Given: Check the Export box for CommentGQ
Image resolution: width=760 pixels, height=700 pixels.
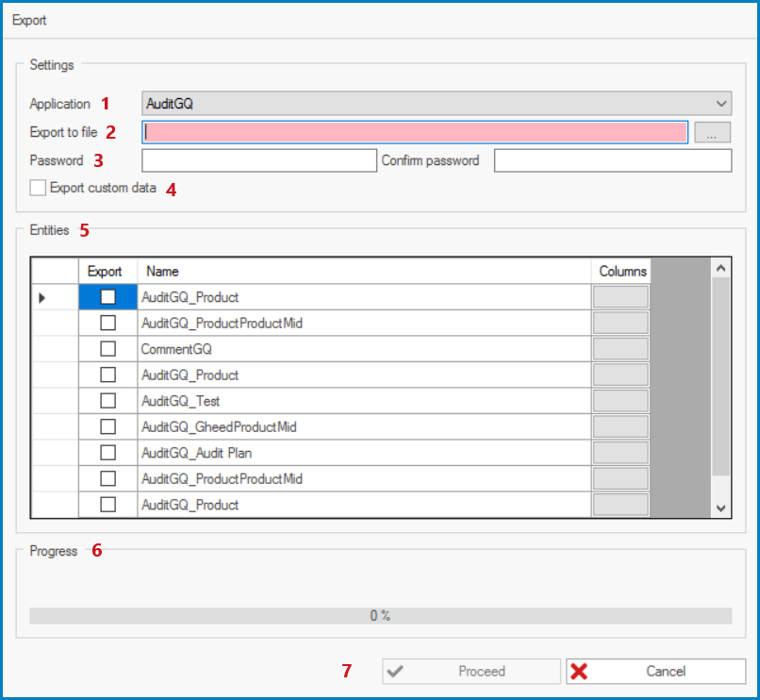Looking at the screenshot, I should click(107, 349).
